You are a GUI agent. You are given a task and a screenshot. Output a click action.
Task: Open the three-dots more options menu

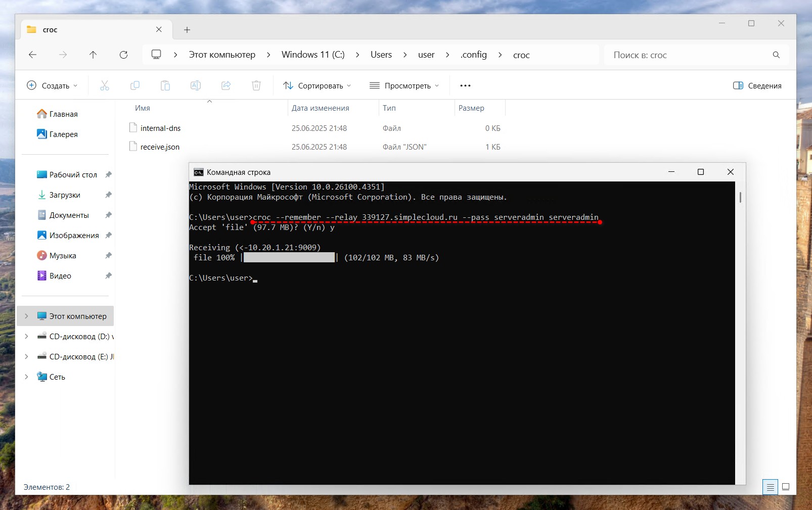coord(465,85)
